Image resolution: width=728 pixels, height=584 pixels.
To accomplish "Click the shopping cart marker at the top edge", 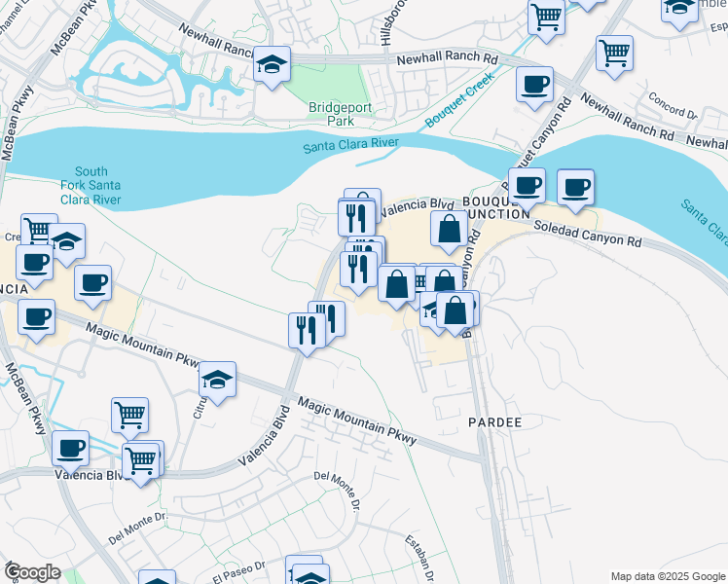I will [x=546, y=16].
